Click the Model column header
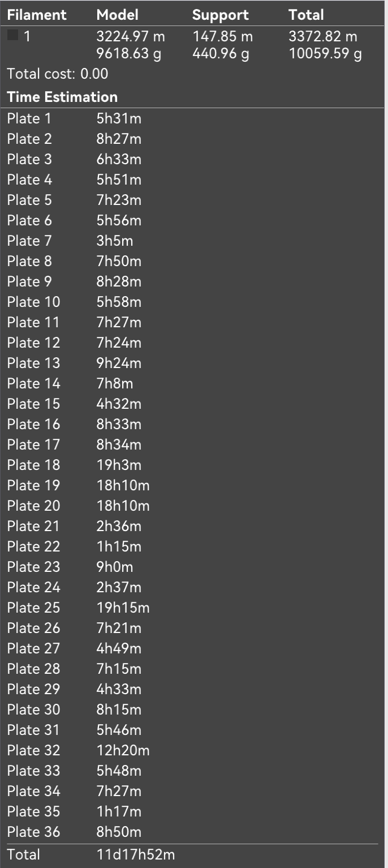This screenshot has width=388, height=868. point(117,15)
